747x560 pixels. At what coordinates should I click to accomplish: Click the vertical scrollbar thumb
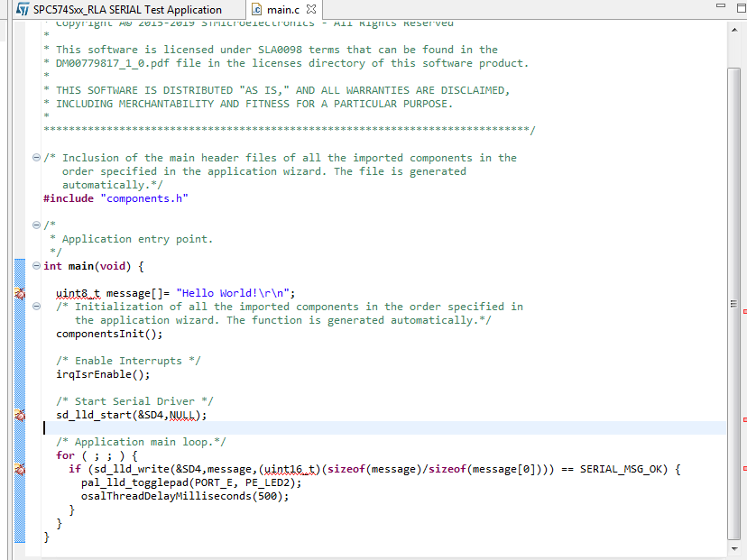[x=733, y=303]
